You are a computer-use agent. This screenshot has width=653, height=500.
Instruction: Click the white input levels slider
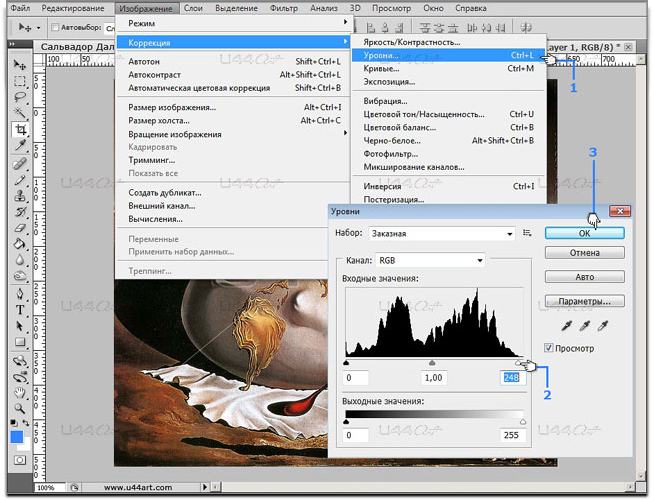click(519, 363)
